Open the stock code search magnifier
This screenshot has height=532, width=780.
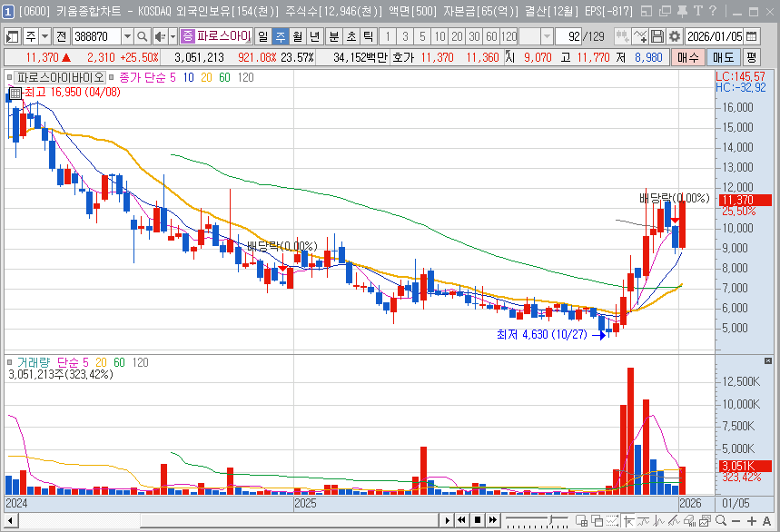(143, 36)
